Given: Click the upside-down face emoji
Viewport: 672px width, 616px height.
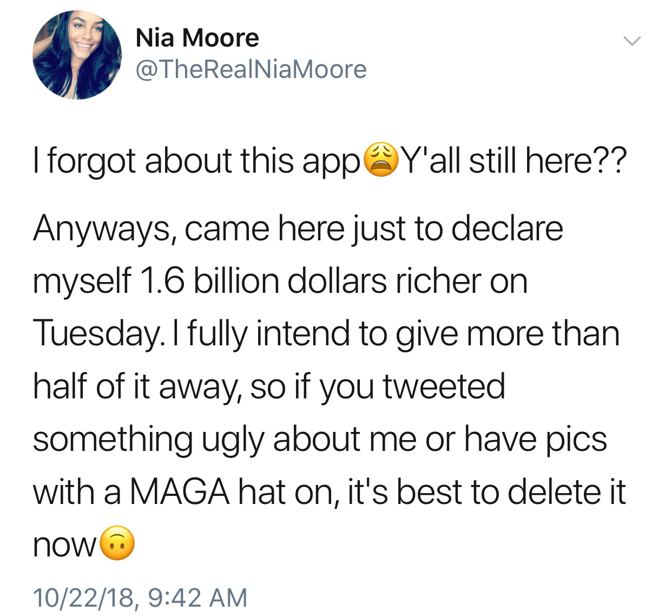Looking at the screenshot, I should pyautogui.click(x=117, y=543).
